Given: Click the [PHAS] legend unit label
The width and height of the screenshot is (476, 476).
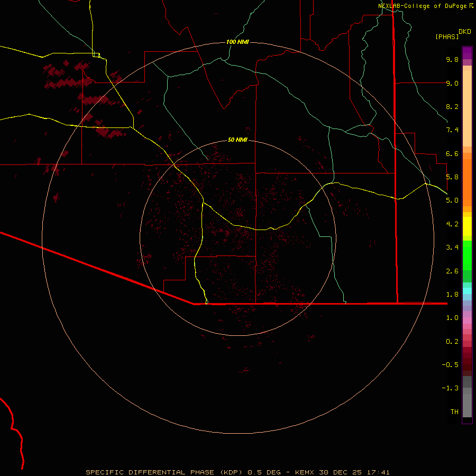Looking at the screenshot, I should (447, 36).
